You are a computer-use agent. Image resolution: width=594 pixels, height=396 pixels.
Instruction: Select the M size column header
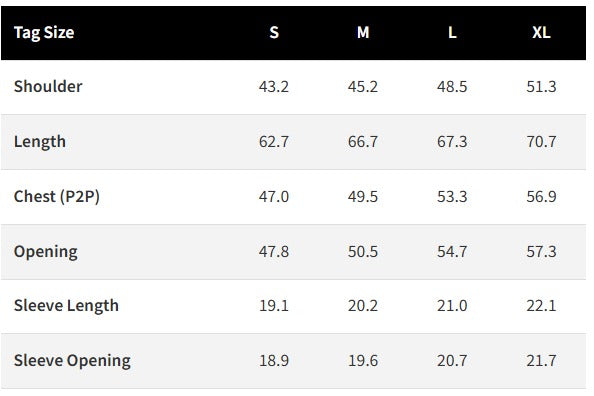point(363,33)
